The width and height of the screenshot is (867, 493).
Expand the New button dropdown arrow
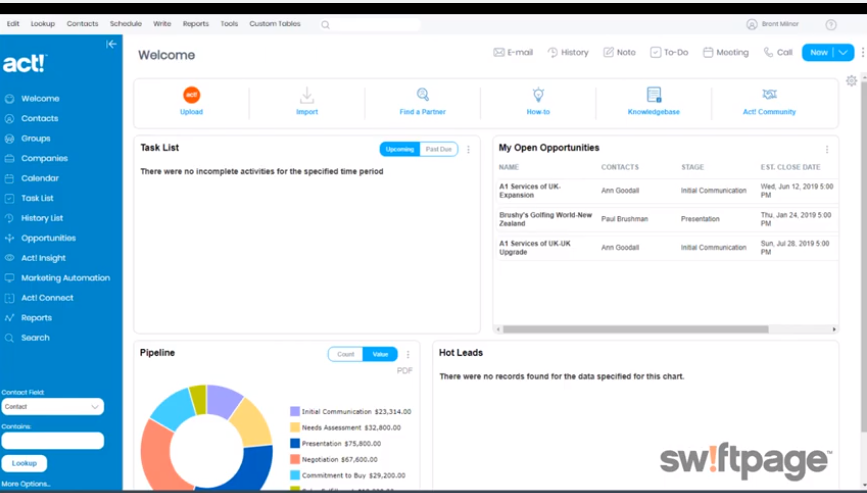(x=843, y=53)
